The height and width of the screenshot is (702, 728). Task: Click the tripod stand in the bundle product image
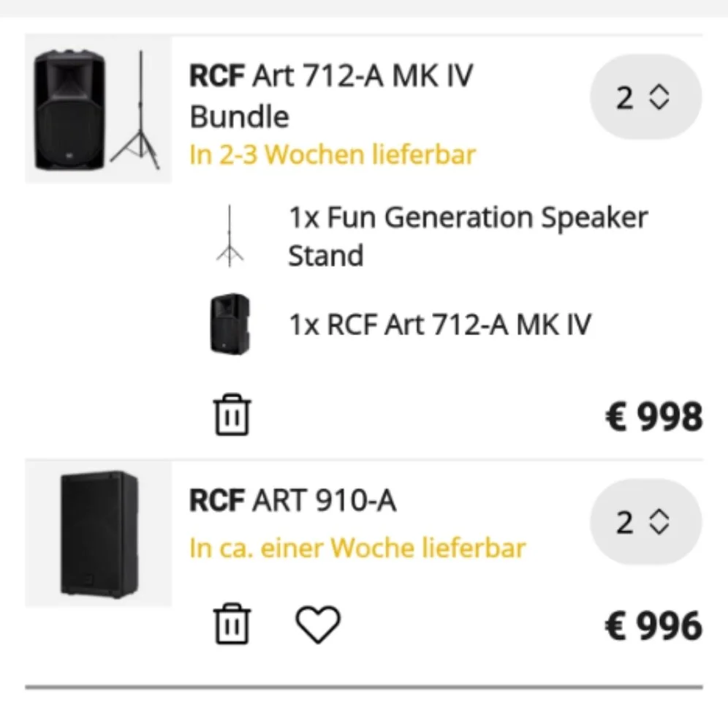(x=137, y=113)
